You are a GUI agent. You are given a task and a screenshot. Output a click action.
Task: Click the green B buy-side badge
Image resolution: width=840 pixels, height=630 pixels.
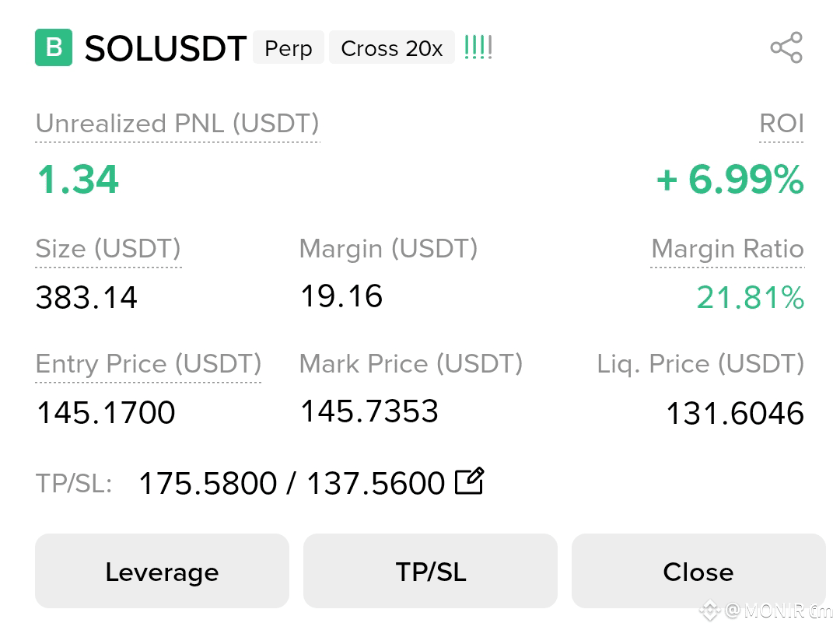pyautogui.click(x=54, y=47)
